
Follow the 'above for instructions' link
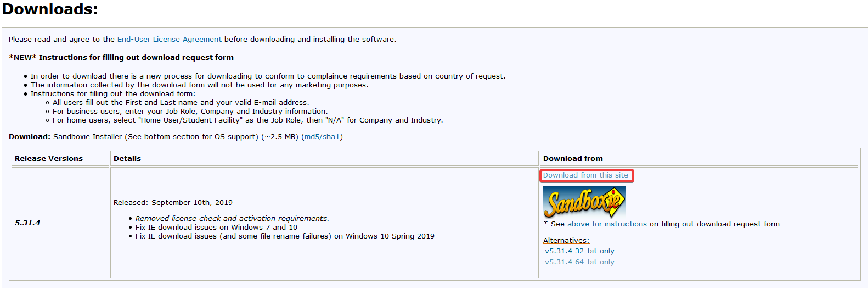point(607,224)
